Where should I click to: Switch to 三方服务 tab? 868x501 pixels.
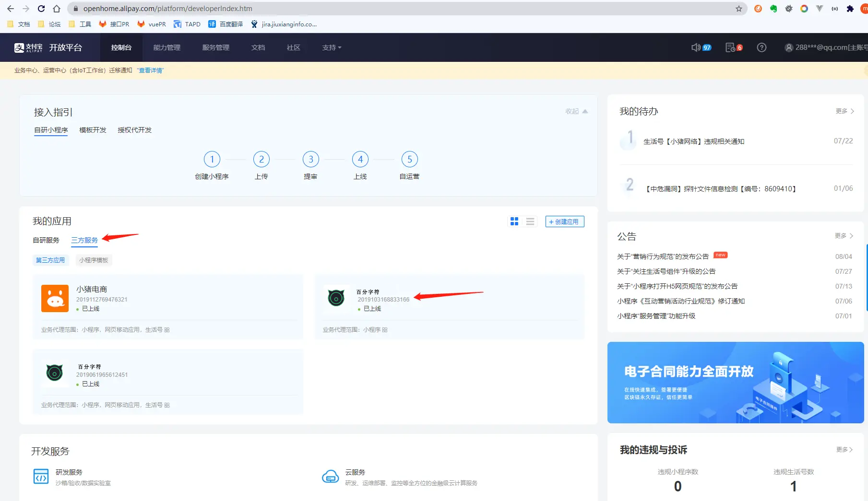(84, 240)
